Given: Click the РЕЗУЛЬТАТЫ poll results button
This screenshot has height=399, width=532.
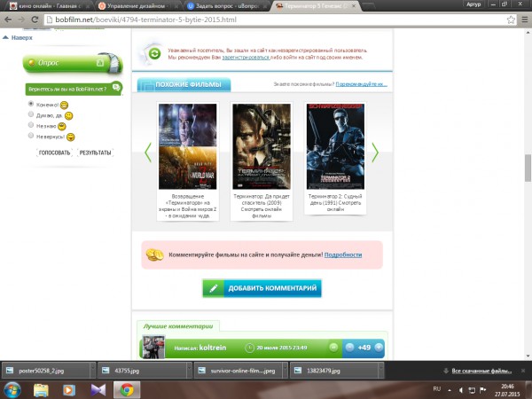Looking at the screenshot, I should [95, 153].
